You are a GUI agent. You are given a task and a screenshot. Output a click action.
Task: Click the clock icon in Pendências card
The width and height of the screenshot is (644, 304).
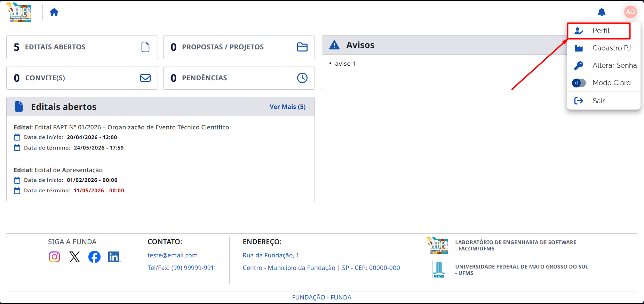302,78
